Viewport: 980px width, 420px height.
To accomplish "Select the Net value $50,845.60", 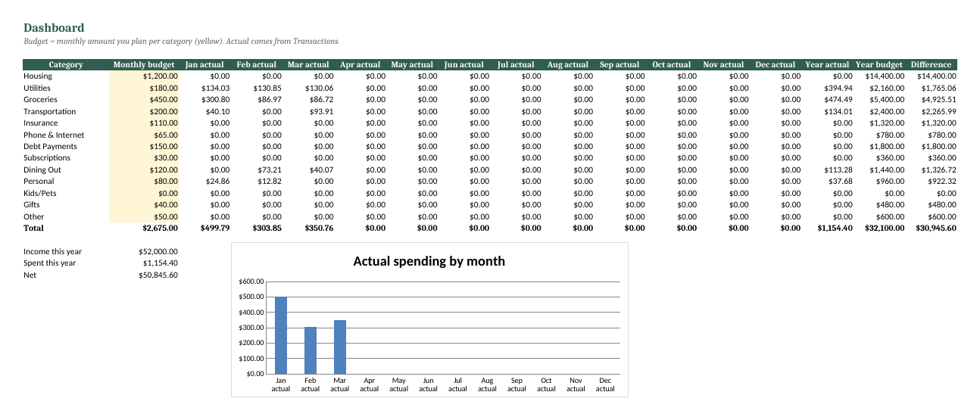I will 159,275.
